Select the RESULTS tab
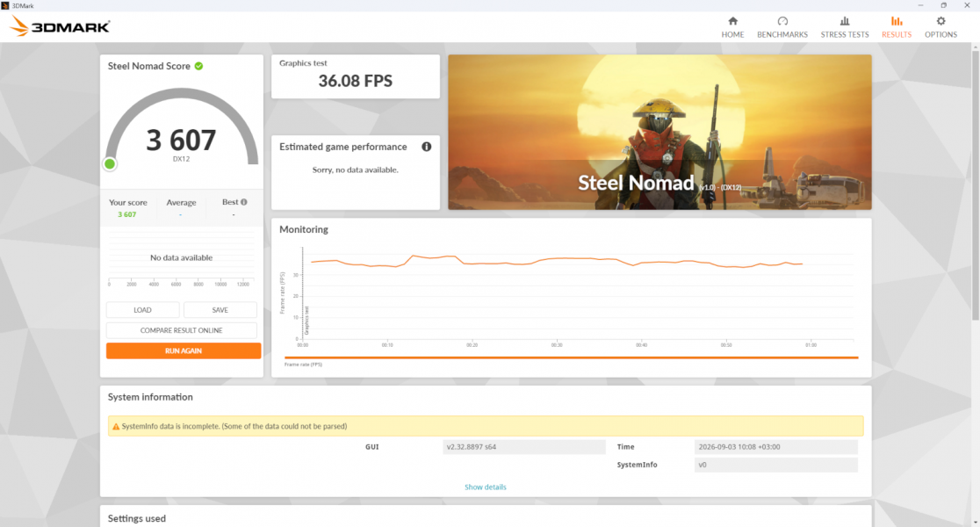Image resolution: width=980 pixels, height=527 pixels. 897,27
